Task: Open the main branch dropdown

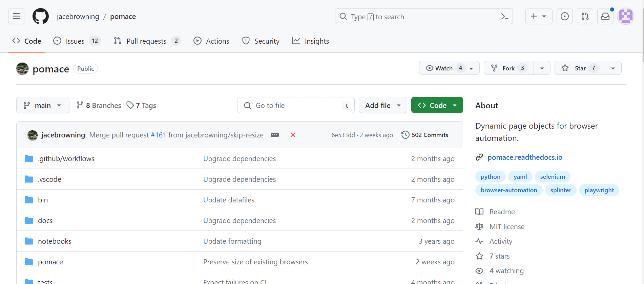Action: (x=43, y=105)
